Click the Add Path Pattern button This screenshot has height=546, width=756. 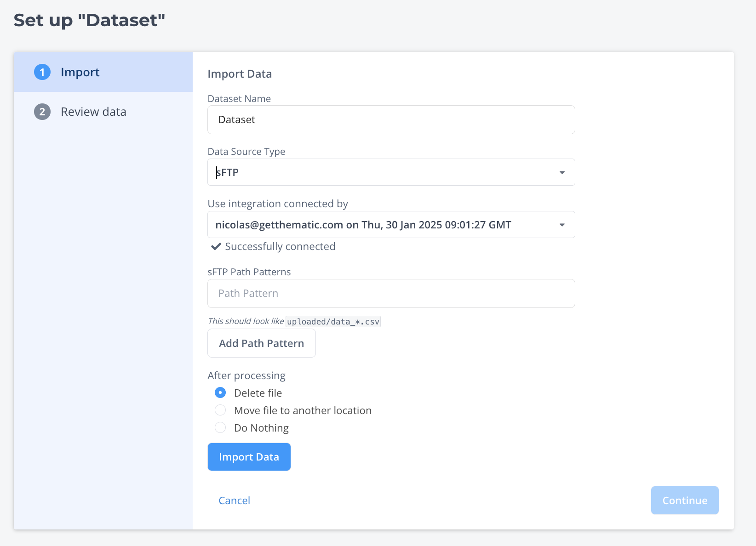[261, 343]
